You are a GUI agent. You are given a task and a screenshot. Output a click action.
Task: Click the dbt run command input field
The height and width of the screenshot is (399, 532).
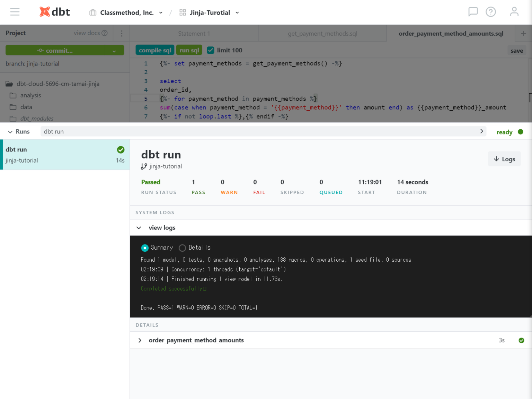point(260,132)
